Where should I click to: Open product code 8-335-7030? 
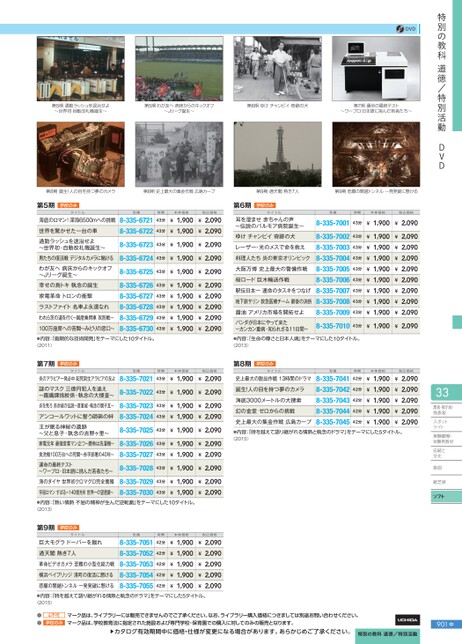pos(136,492)
